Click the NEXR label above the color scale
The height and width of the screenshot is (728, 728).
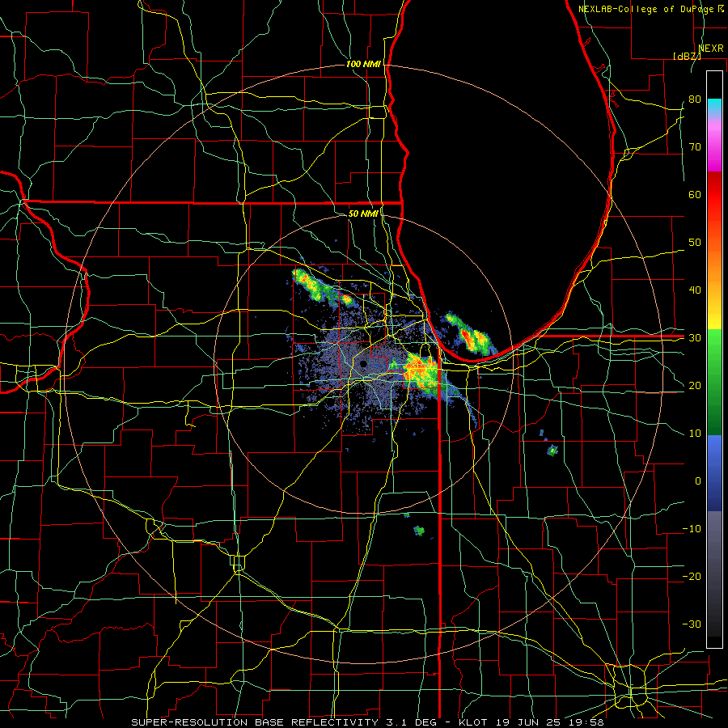click(x=710, y=48)
